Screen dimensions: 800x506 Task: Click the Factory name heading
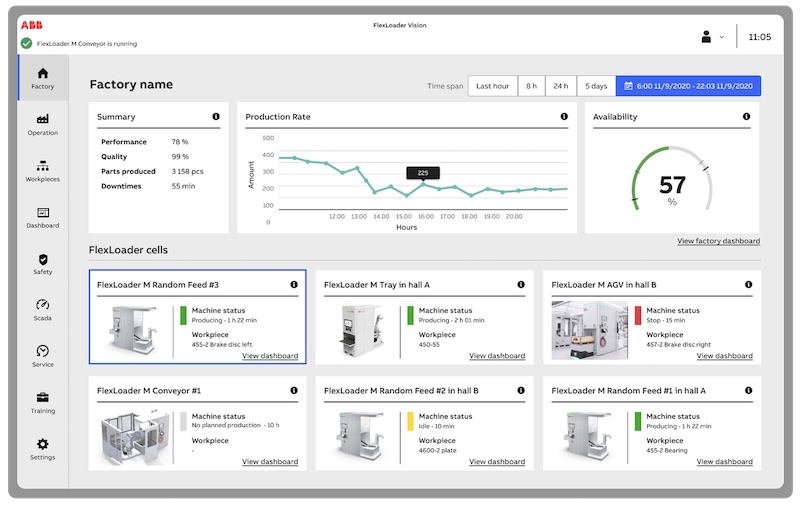tap(131, 85)
